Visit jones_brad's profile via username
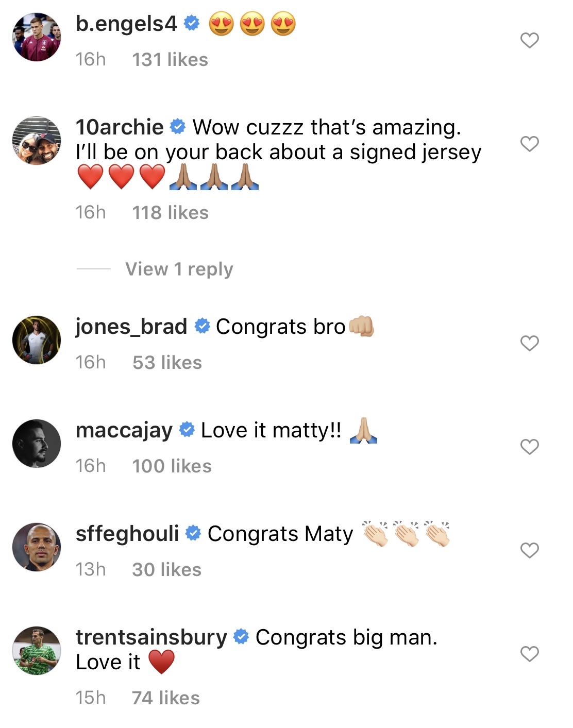Screen dimensions: 573x728 coord(131,327)
